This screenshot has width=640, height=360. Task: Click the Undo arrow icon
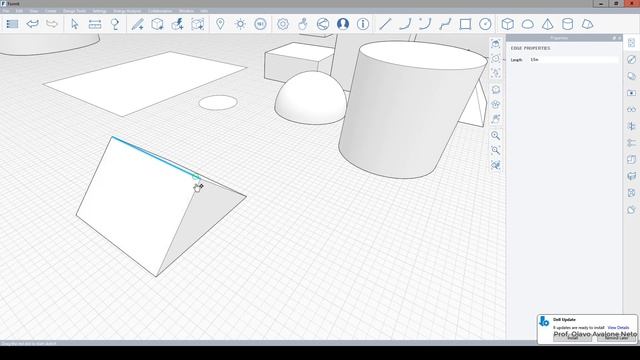coord(32,24)
